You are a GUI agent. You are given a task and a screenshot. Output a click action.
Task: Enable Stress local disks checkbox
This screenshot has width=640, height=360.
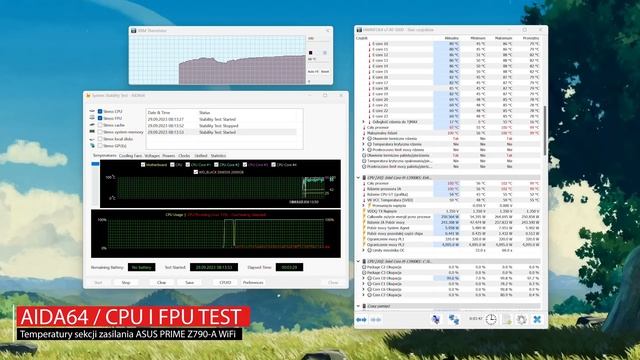(x=100, y=139)
